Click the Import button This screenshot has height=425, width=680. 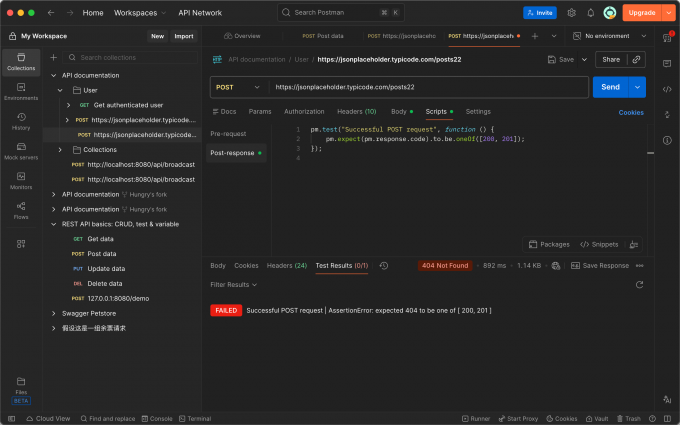(x=184, y=36)
